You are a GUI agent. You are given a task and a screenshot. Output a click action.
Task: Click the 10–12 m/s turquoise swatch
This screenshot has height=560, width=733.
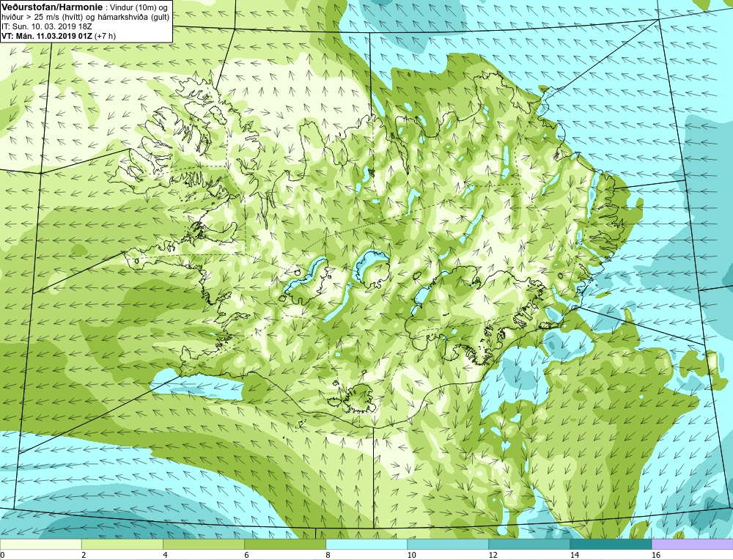[x=448, y=544]
